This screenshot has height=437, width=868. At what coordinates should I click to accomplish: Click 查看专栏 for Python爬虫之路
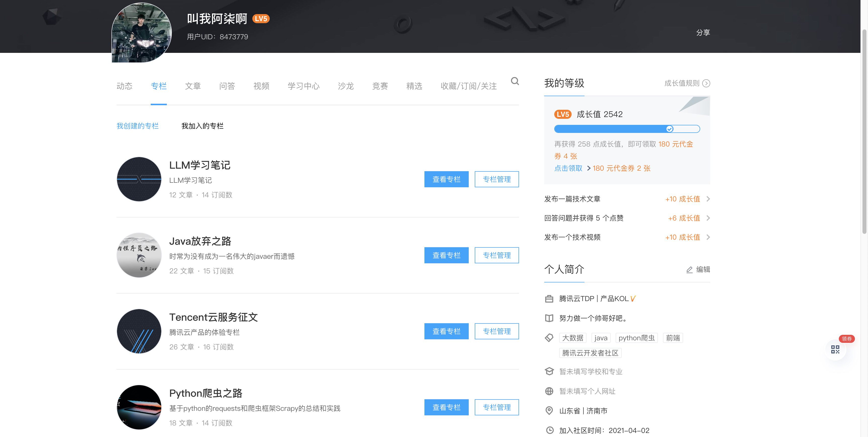pyautogui.click(x=447, y=407)
